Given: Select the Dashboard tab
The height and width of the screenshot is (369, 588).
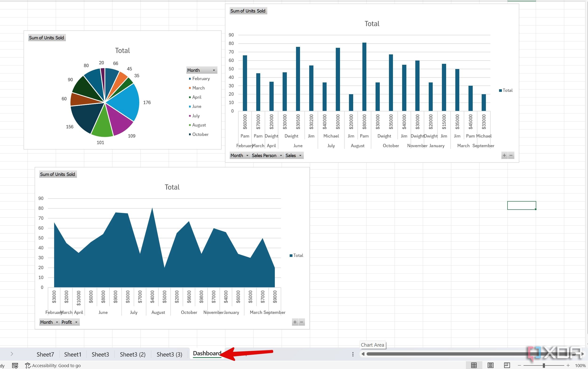Looking at the screenshot, I should pyautogui.click(x=207, y=354).
